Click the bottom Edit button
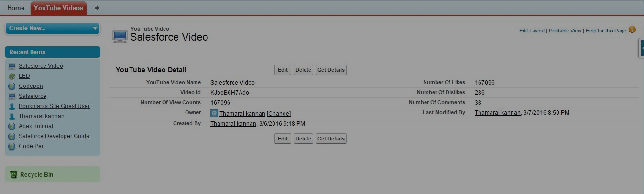 tap(283, 139)
